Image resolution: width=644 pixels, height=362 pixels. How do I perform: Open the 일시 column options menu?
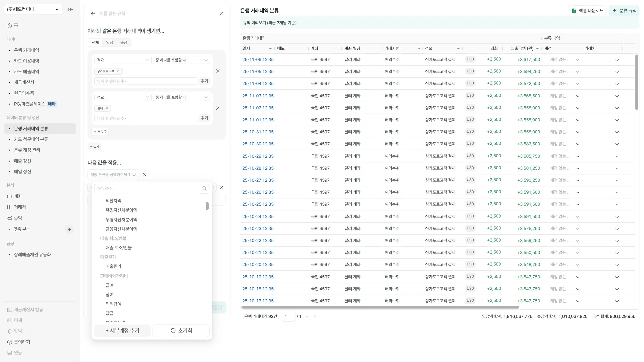pyautogui.click(x=270, y=48)
